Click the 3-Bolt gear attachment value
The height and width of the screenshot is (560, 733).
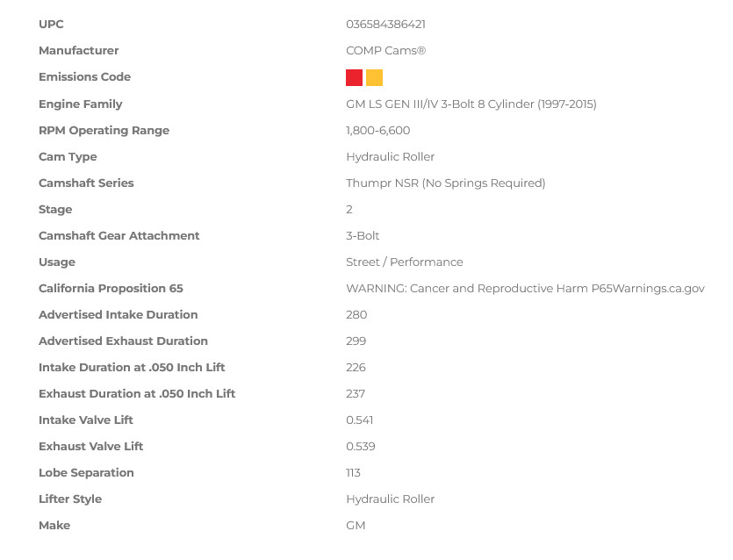(x=363, y=235)
